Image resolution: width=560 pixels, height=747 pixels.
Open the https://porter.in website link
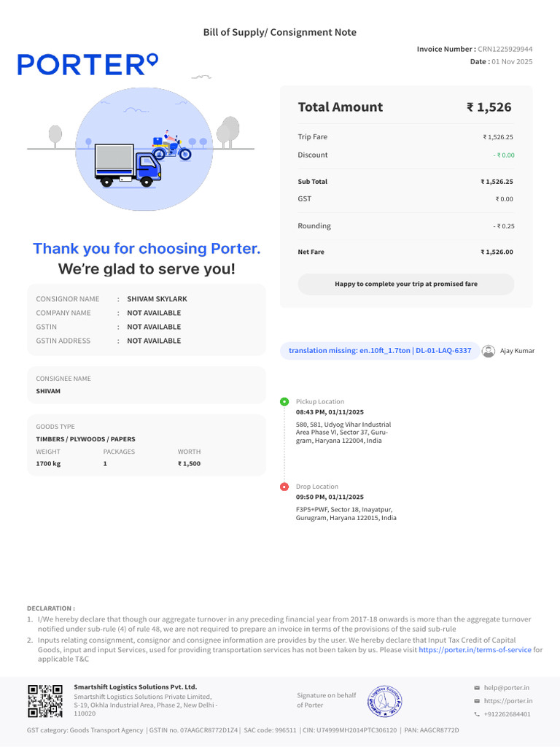[508, 701]
